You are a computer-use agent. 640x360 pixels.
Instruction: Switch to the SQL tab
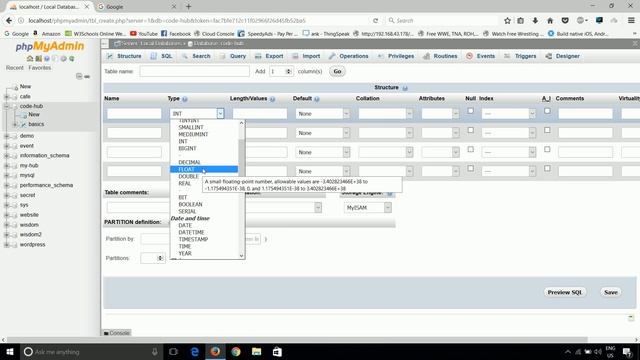tap(162, 56)
